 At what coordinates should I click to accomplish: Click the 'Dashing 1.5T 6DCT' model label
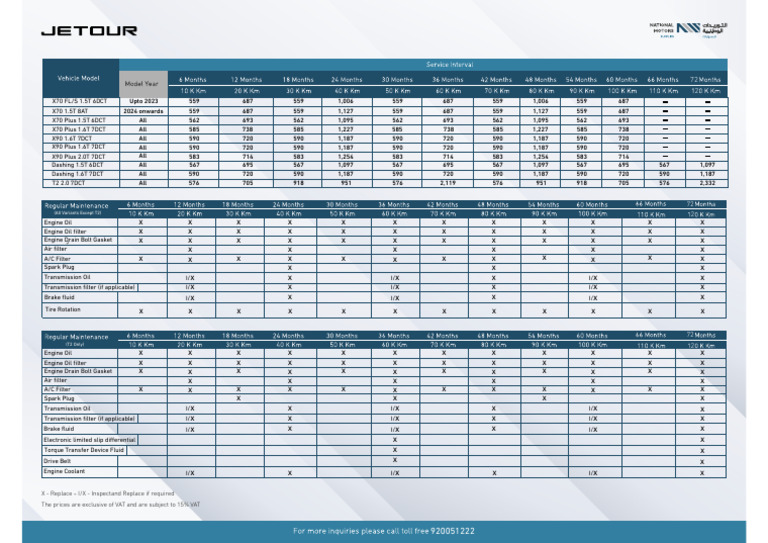click(x=77, y=165)
